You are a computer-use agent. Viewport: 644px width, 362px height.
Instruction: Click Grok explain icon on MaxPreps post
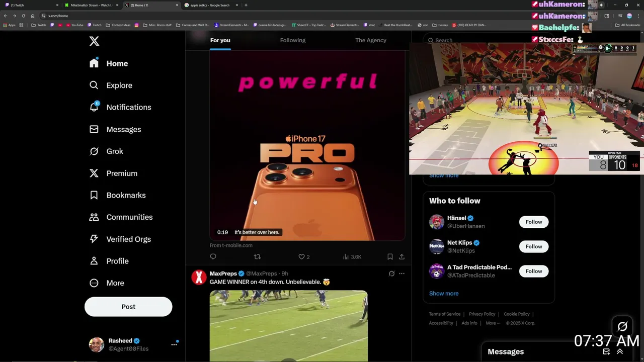(x=391, y=274)
